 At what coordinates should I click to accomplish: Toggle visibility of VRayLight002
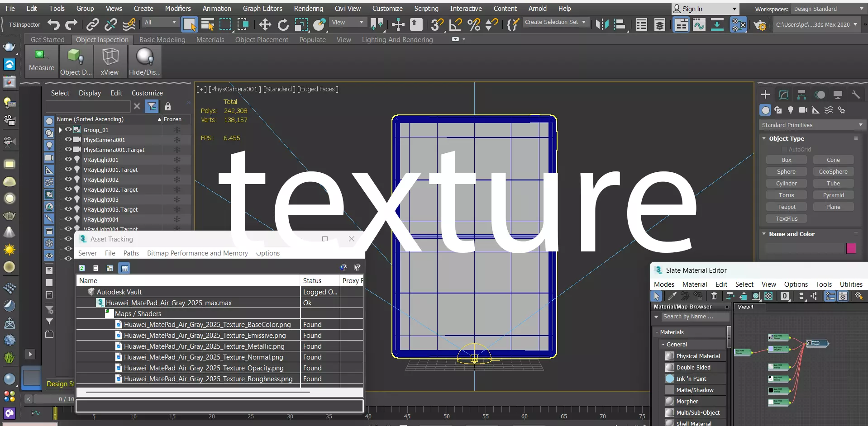(68, 180)
